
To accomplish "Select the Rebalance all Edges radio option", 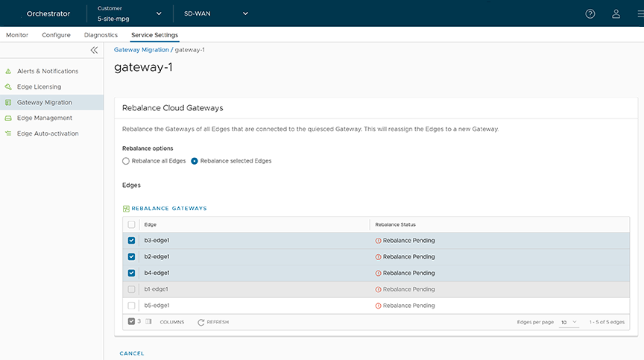I will (126, 161).
